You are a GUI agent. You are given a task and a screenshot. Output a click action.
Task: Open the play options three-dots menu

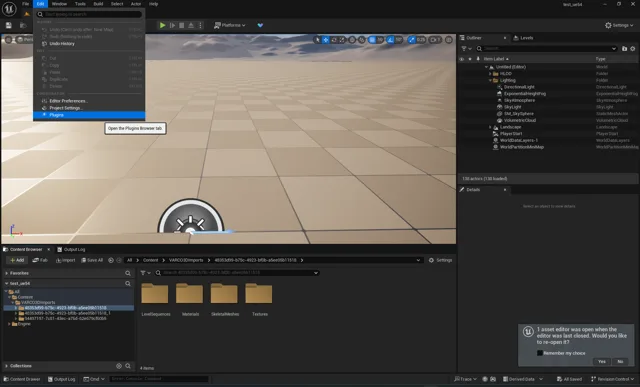(x=200, y=25)
